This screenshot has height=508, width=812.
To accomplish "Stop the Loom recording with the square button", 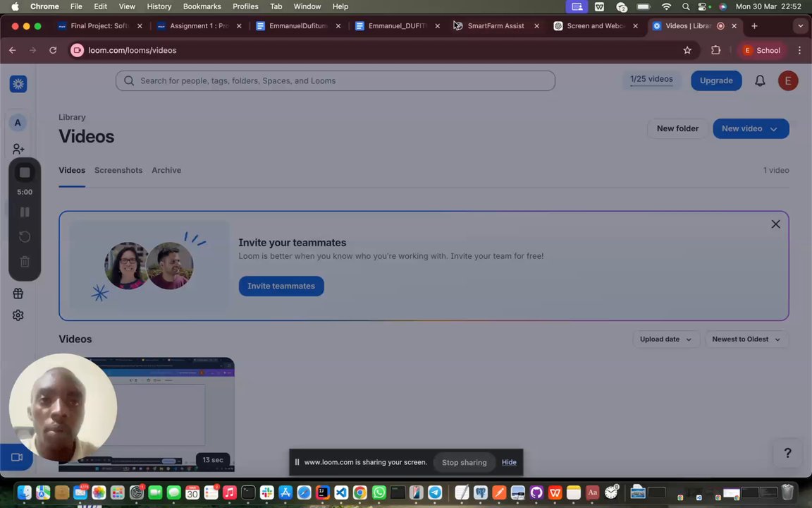I will [25, 173].
